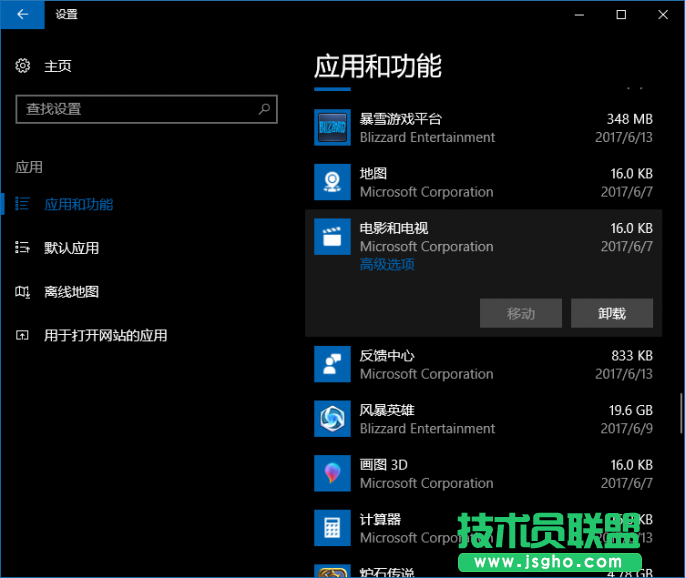Select the 风暴英雄 app entry name
The image size is (685, 578).
tap(387, 410)
